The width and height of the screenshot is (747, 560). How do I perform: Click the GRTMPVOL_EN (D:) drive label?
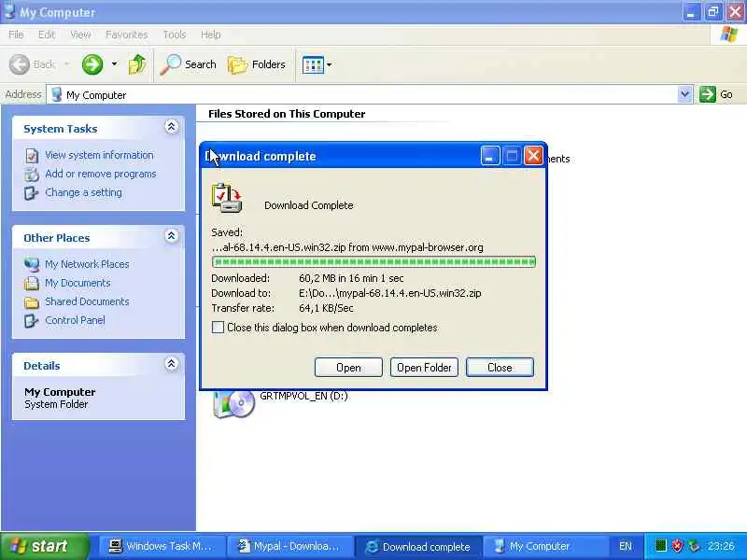coord(303,396)
